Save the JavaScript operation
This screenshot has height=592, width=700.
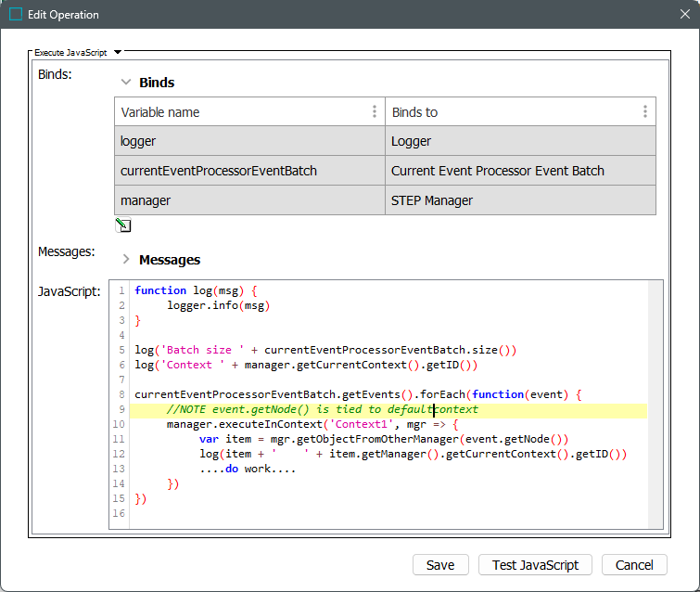pyautogui.click(x=440, y=565)
